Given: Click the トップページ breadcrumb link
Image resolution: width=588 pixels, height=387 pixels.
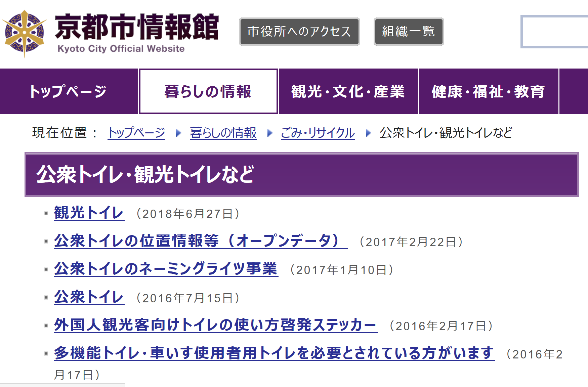Looking at the screenshot, I should pos(136,133).
